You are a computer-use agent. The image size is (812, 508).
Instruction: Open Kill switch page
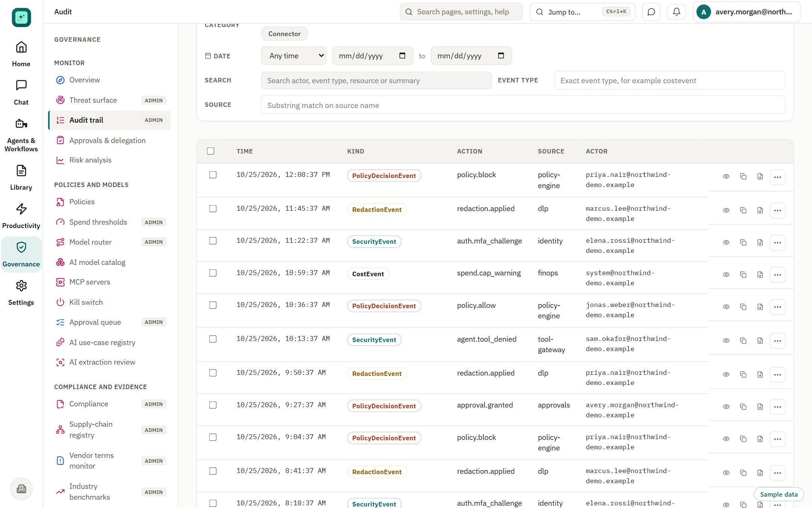coord(109,302)
